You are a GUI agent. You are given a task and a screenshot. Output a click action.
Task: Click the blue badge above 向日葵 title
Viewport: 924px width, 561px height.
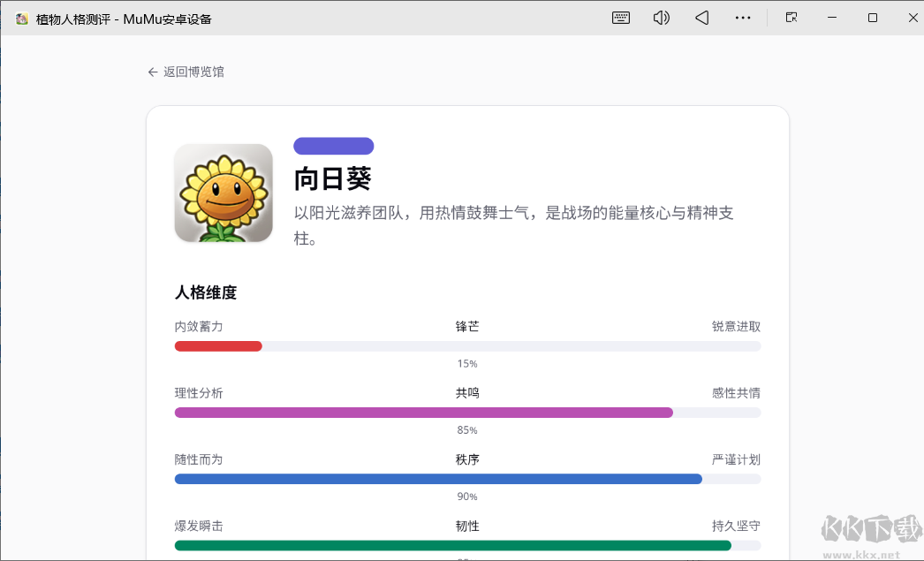pos(333,145)
